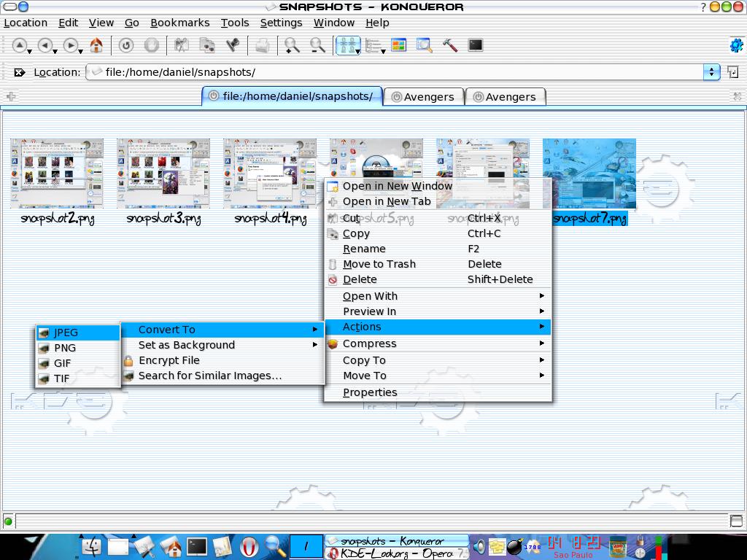Screen dimensions: 747x560
Task: Select Open in New Window
Action: point(438,186)
